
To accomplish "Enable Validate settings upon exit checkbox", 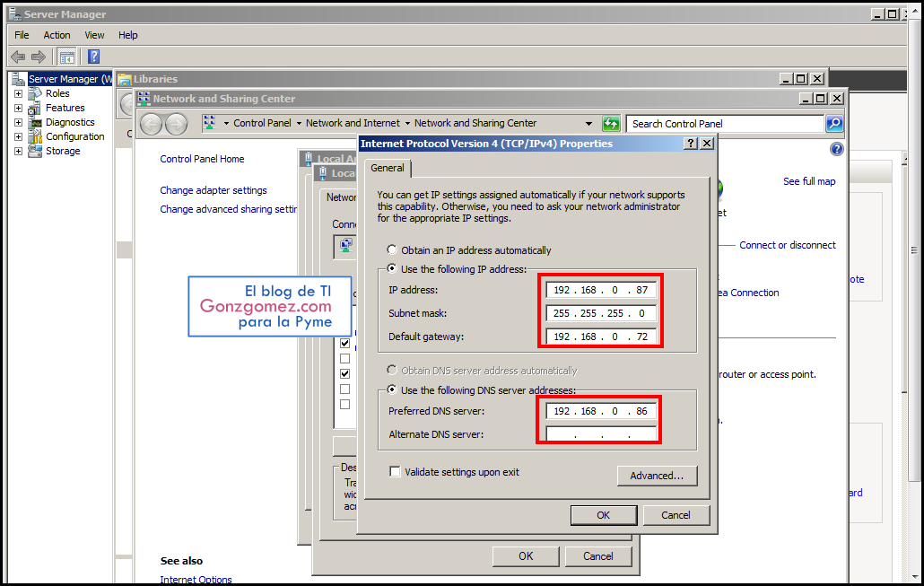I will tap(395, 472).
